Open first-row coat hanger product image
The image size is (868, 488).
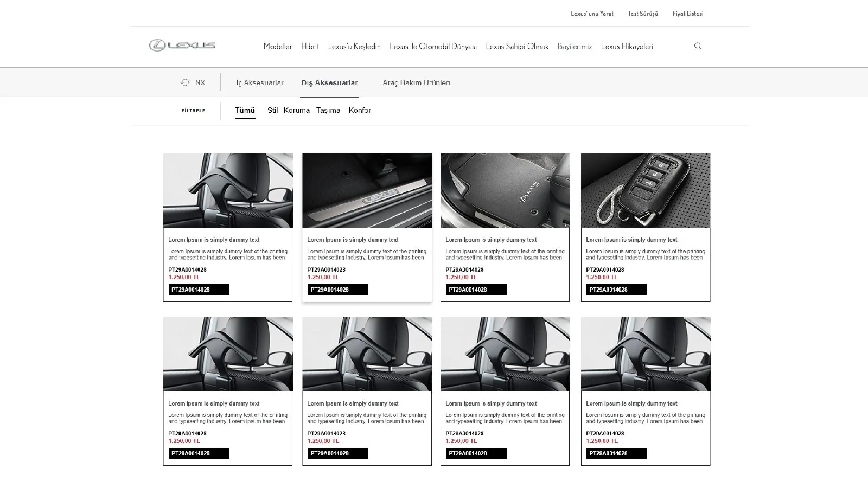[228, 190]
